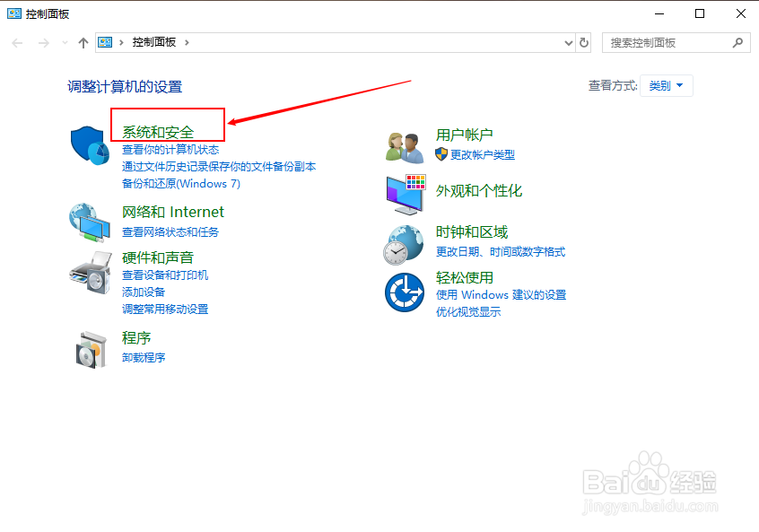Open 用户帐户 category

(464, 135)
